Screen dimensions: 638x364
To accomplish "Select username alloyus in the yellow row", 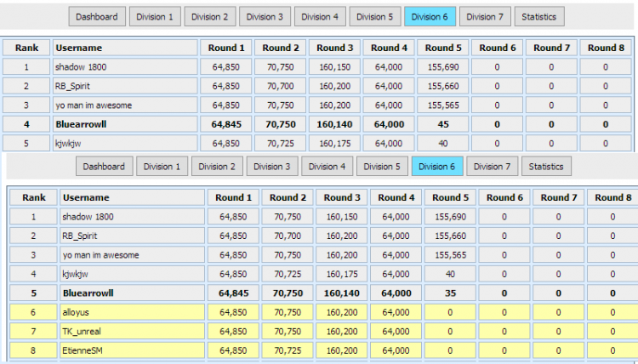I will pos(132,312).
